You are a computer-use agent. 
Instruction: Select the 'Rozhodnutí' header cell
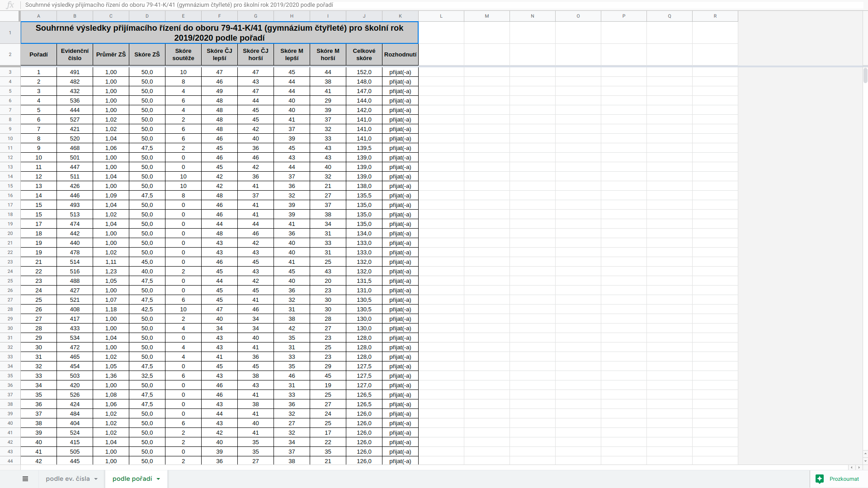(x=400, y=55)
